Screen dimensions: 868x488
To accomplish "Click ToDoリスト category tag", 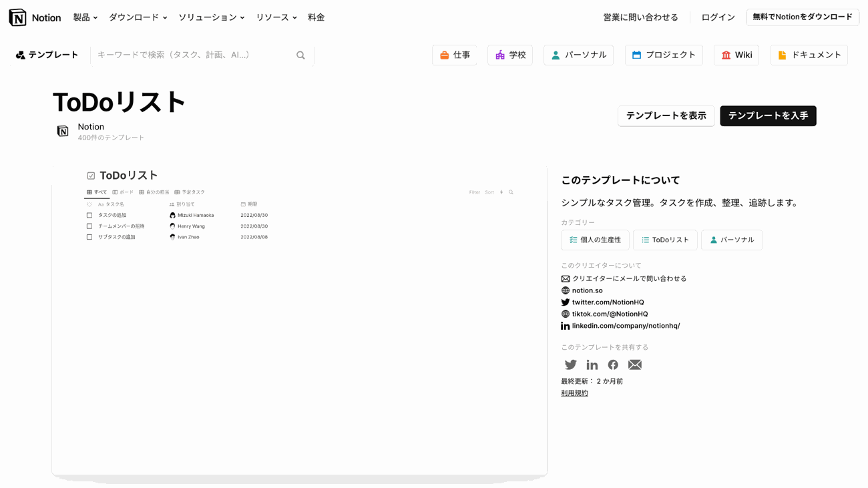I will point(665,240).
